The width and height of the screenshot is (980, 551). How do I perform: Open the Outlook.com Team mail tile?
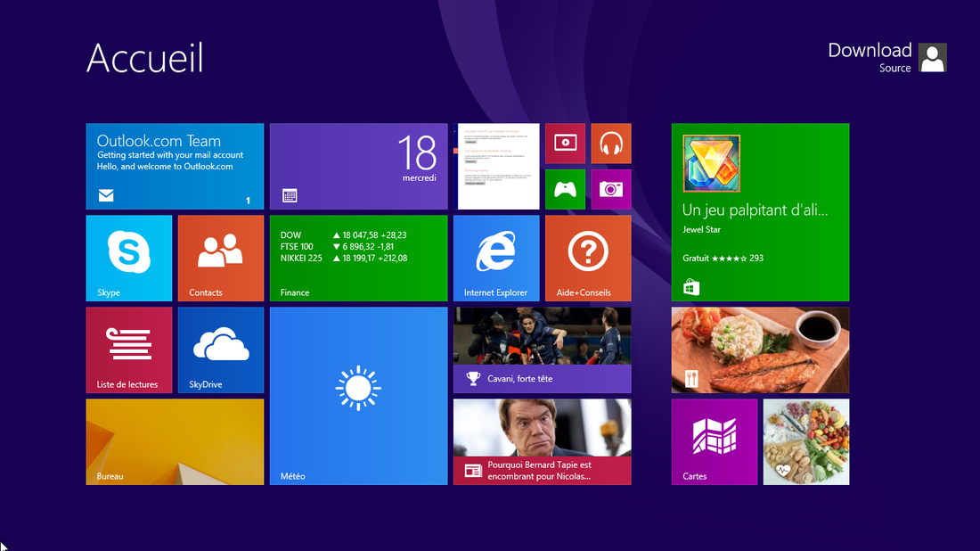point(175,167)
